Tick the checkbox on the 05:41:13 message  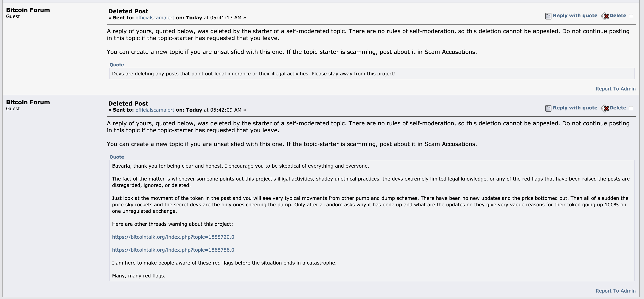click(x=631, y=16)
